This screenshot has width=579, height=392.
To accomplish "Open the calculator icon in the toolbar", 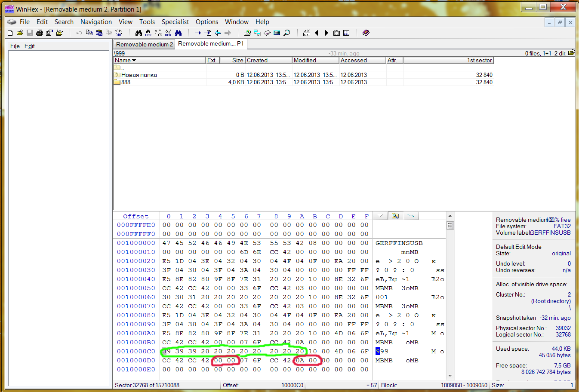I will coord(277,33).
